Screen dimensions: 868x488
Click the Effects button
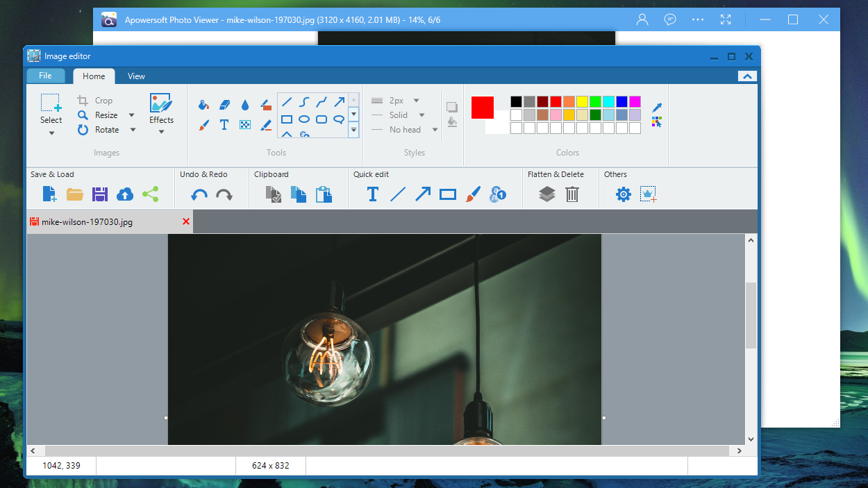point(161,114)
